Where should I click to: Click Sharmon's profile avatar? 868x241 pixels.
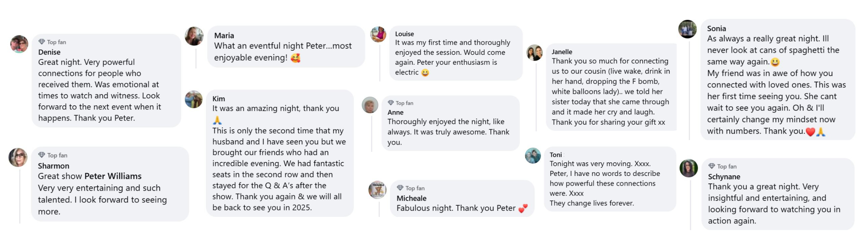pyautogui.click(x=18, y=157)
